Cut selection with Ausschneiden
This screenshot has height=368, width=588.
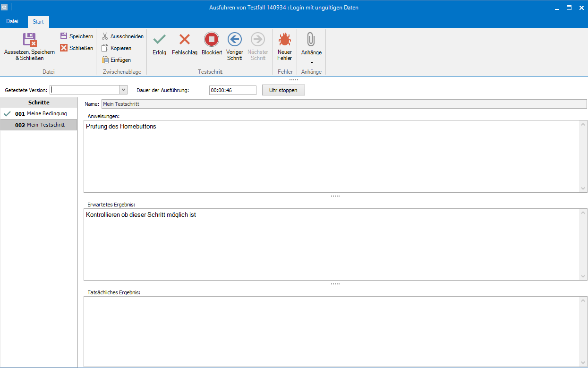105,36
